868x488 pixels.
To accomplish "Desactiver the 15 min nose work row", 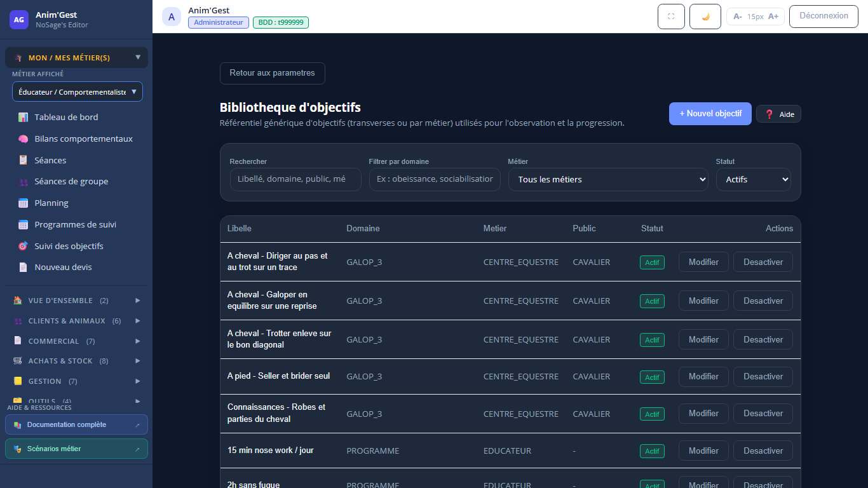I will pos(763,451).
